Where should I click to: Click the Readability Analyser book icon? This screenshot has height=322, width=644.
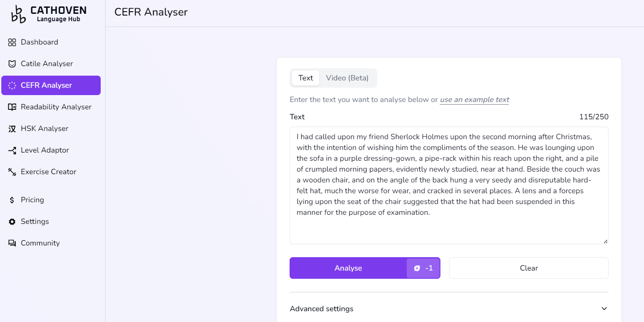click(x=12, y=107)
